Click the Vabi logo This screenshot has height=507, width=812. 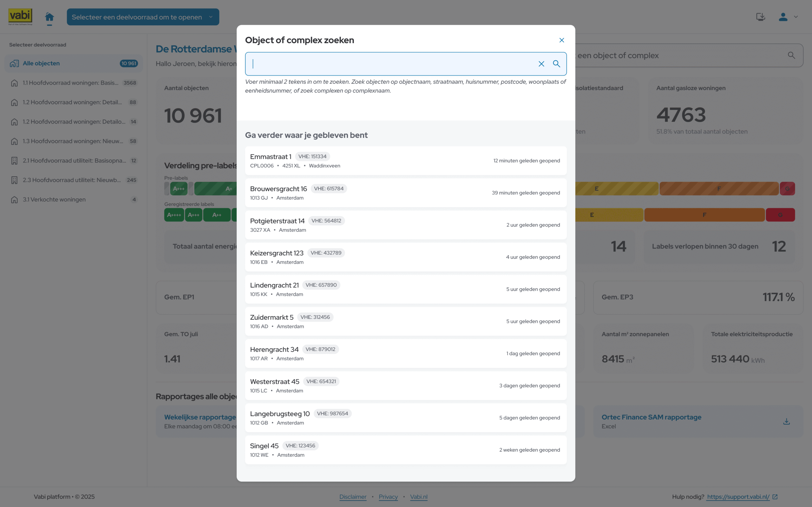[x=21, y=17]
